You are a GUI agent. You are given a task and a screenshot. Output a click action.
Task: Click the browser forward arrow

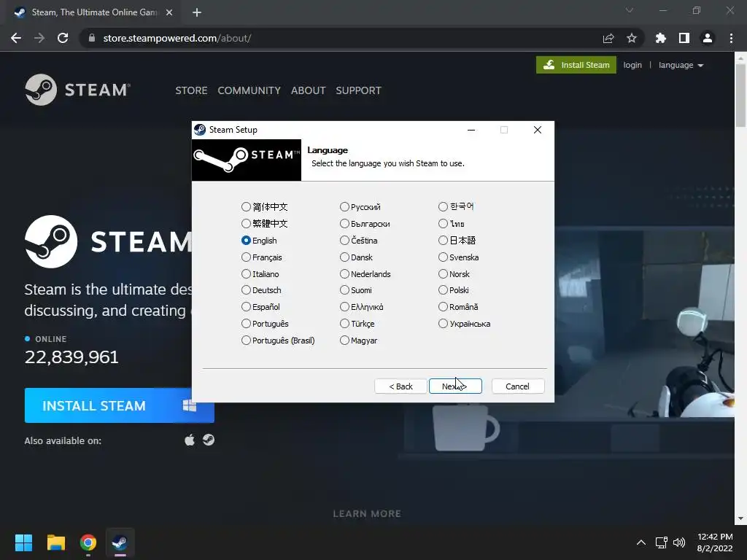[39, 38]
